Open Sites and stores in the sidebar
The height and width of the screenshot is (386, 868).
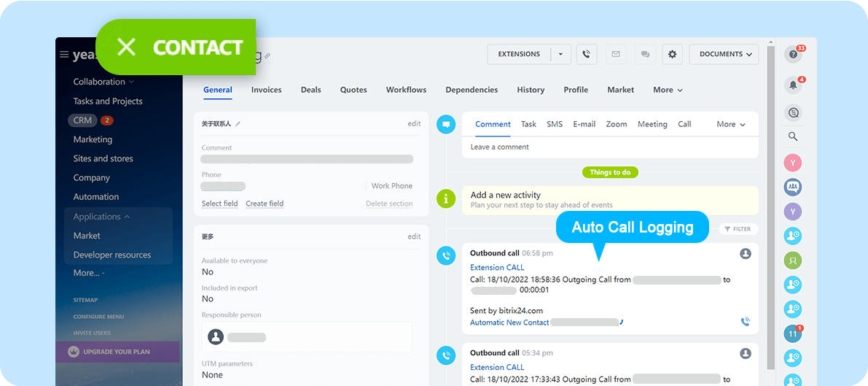click(103, 158)
